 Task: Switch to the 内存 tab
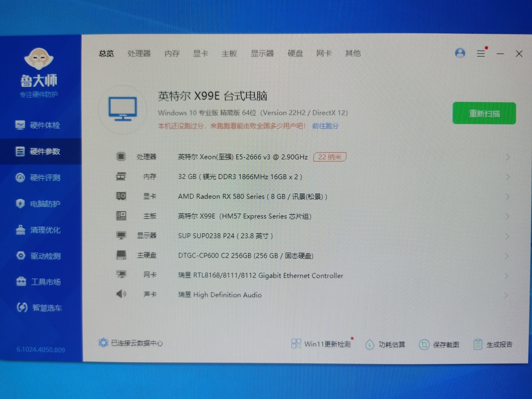pyautogui.click(x=172, y=53)
